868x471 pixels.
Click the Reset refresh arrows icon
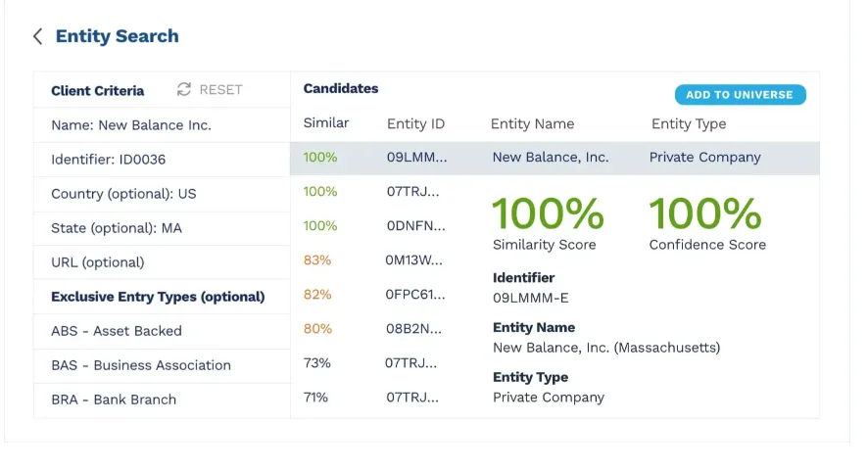click(184, 89)
